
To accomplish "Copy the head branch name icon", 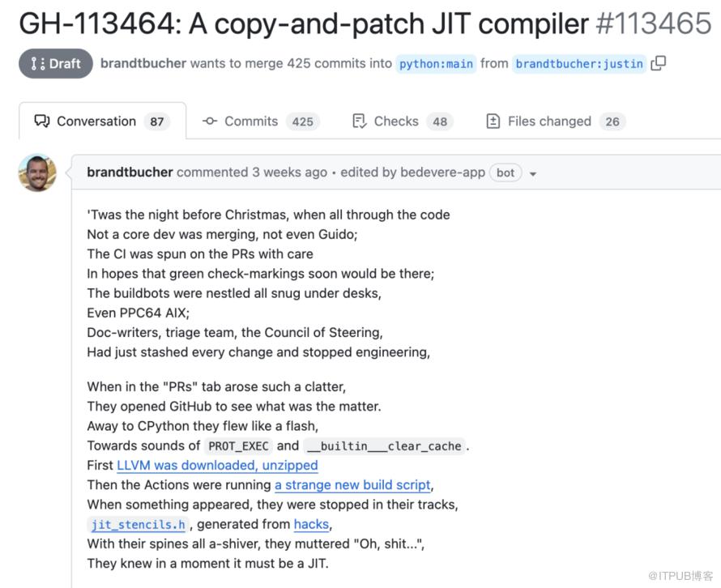I will point(658,63).
